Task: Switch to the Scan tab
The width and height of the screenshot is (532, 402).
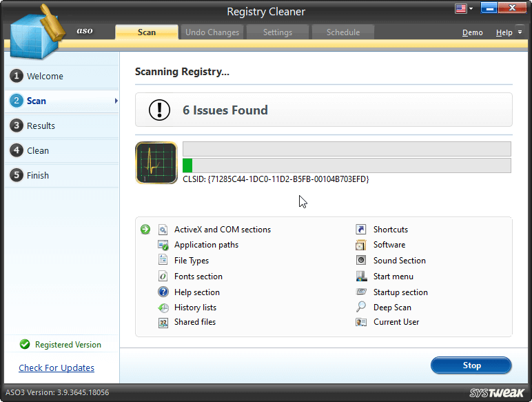Action: coord(147,32)
